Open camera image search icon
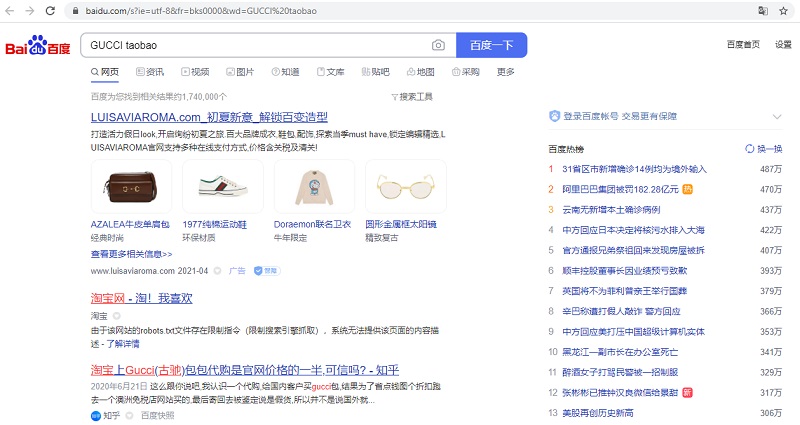This screenshot has width=800, height=425. (x=438, y=45)
